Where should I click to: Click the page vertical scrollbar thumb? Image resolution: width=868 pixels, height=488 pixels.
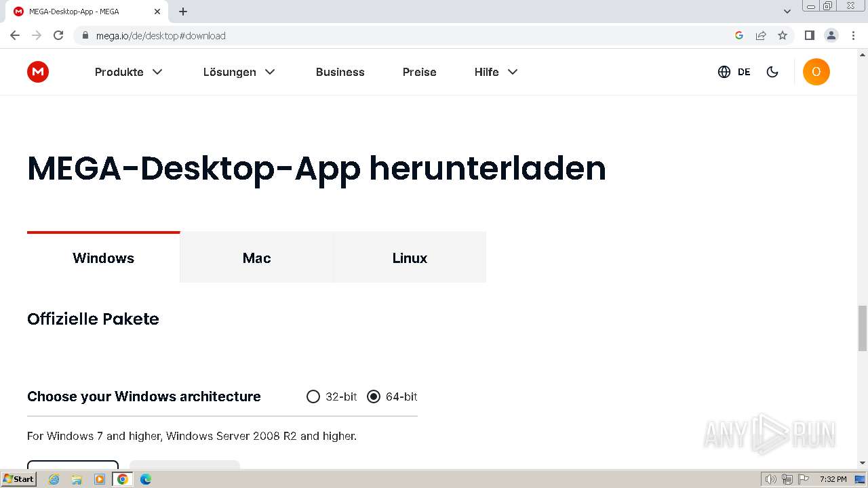(x=863, y=328)
